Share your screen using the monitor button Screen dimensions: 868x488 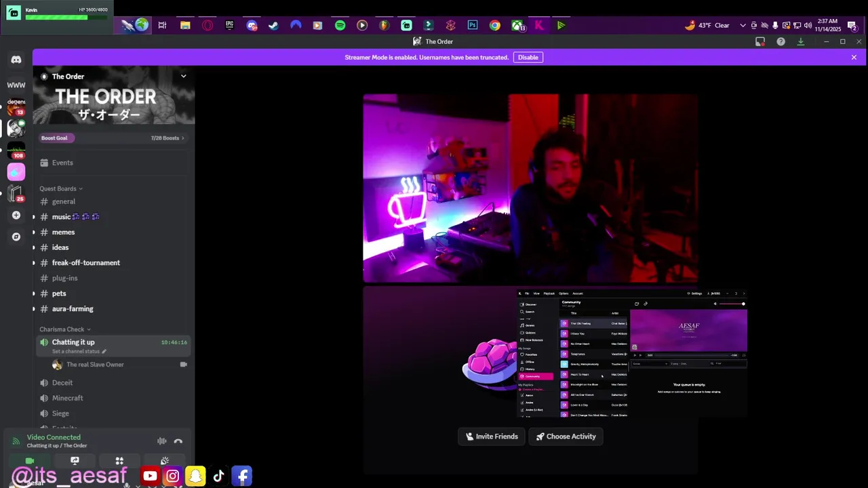point(75,461)
